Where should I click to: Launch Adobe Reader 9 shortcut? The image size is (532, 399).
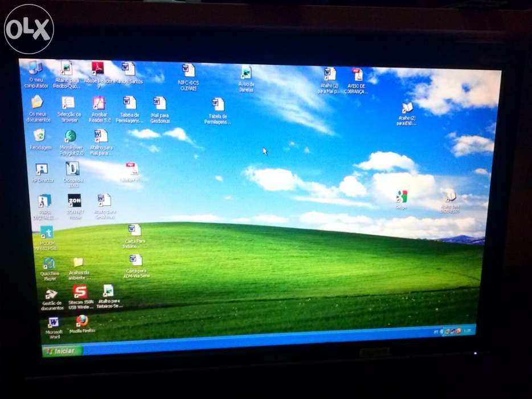[98, 75]
